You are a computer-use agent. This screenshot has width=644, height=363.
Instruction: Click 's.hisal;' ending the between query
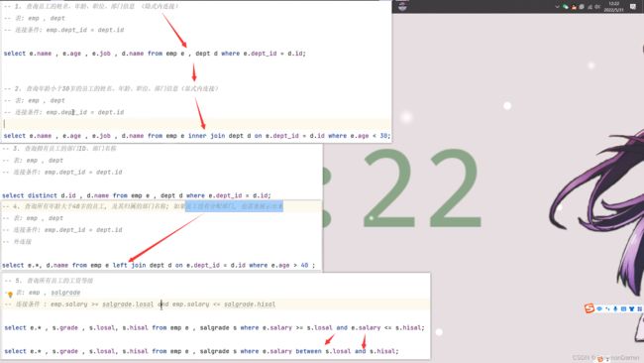383,351
